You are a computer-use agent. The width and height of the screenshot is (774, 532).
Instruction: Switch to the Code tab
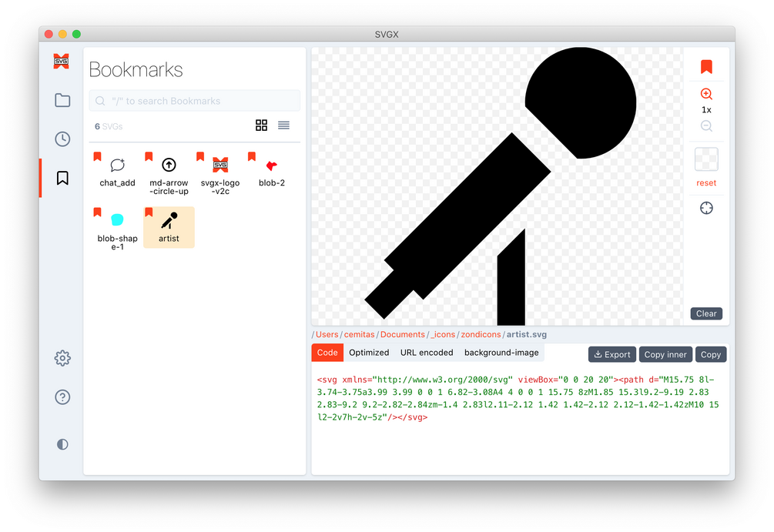pos(327,353)
